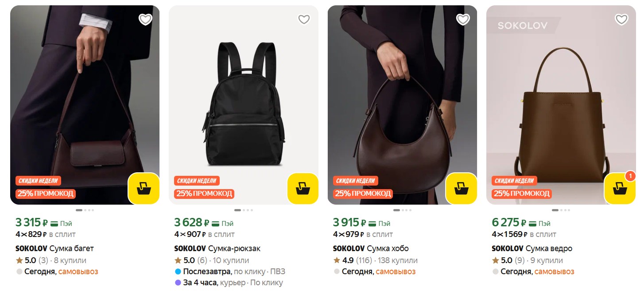Open SOKOLOV Сумка ведро product title

coord(532,248)
